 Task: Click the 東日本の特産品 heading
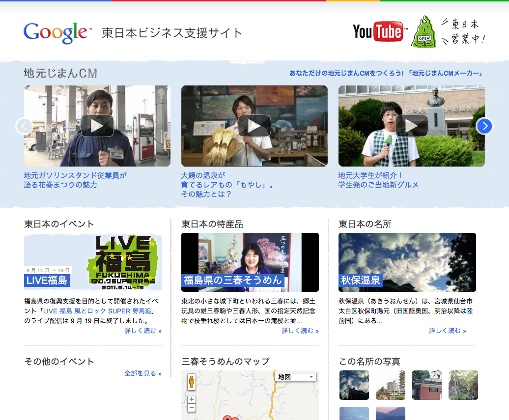pos(212,224)
